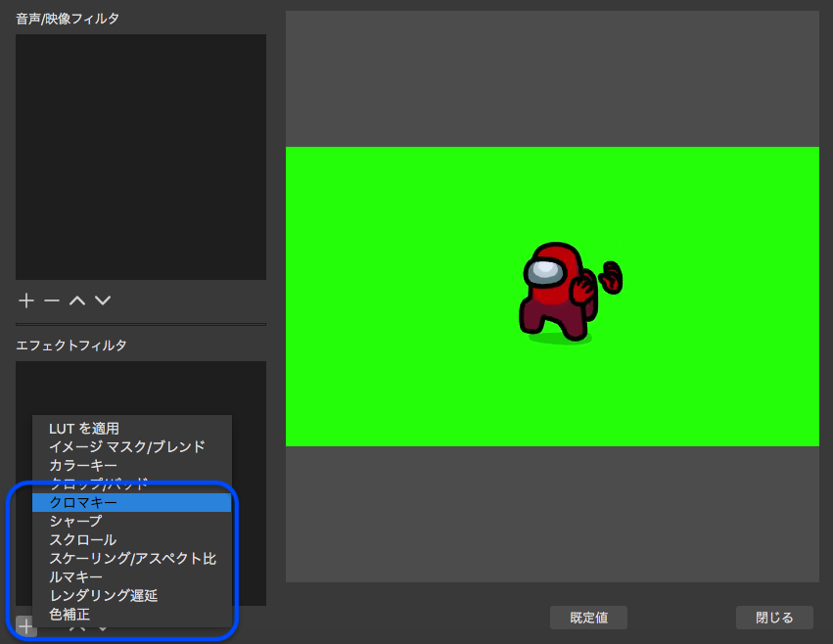Move audio/video filter up with up arrow
833x644 pixels.
[x=77, y=300]
